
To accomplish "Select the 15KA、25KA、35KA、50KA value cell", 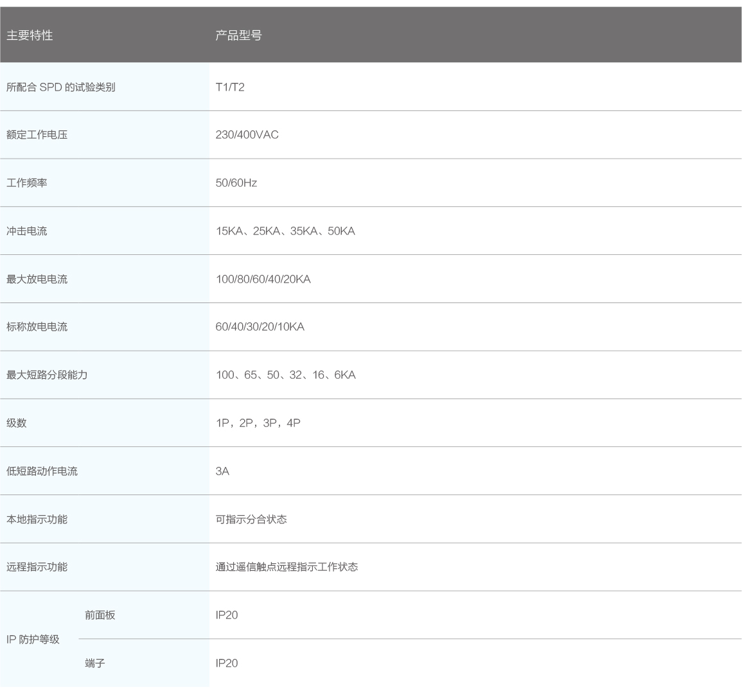I will (285, 231).
